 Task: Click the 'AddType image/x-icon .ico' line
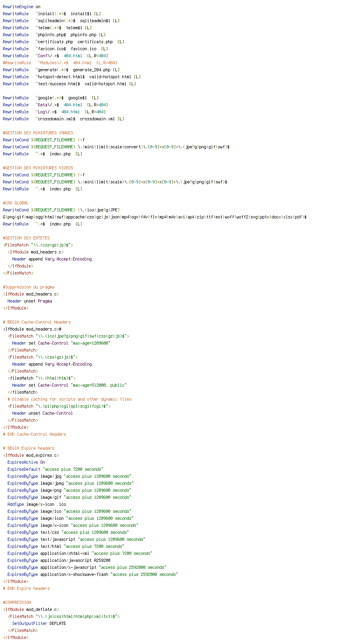point(37,504)
